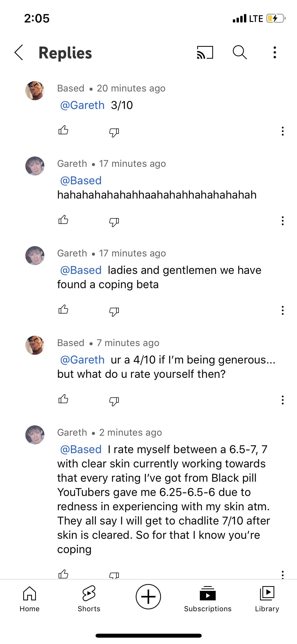297x644 pixels.
Task: Open search with the magnifier icon
Action: point(240,52)
